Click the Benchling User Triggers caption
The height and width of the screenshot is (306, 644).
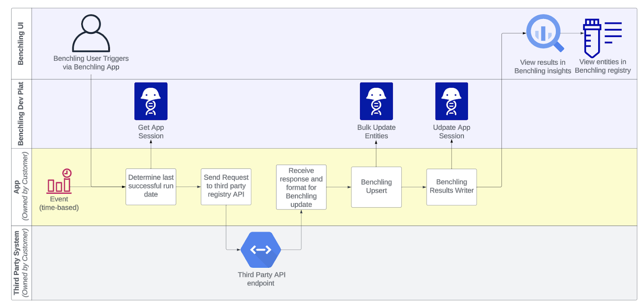pyautogui.click(x=91, y=63)
